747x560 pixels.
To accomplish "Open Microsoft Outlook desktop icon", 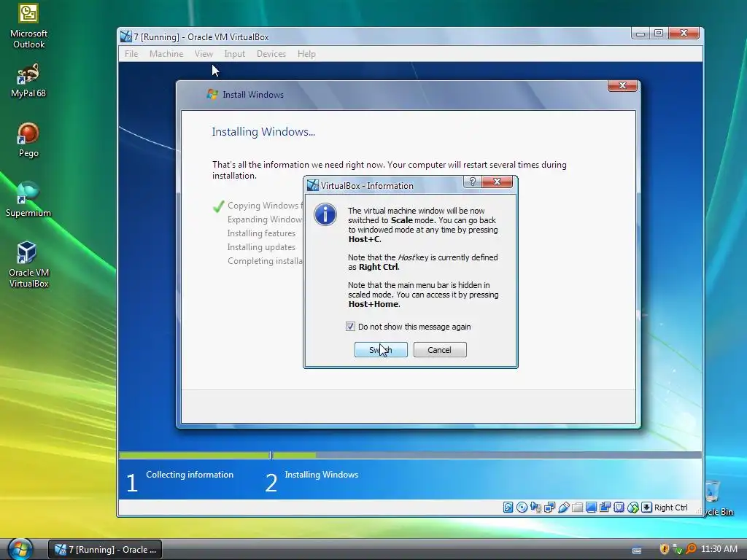I will pos(28,26).
